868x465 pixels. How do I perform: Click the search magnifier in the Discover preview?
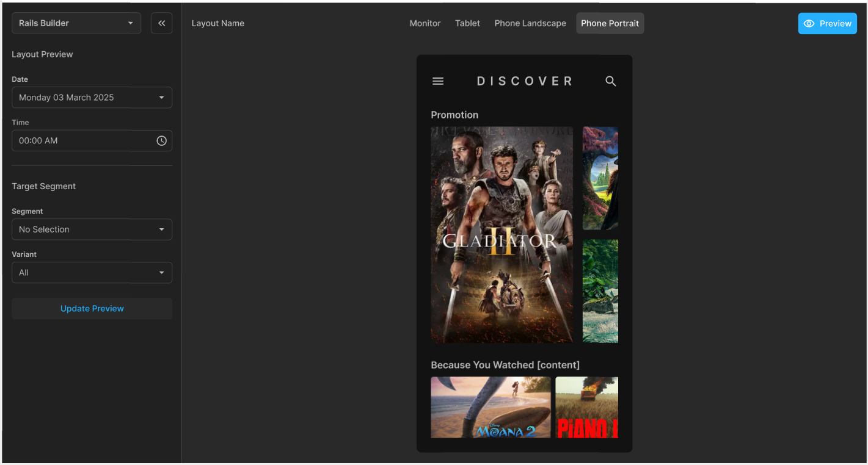pos(611,81)
